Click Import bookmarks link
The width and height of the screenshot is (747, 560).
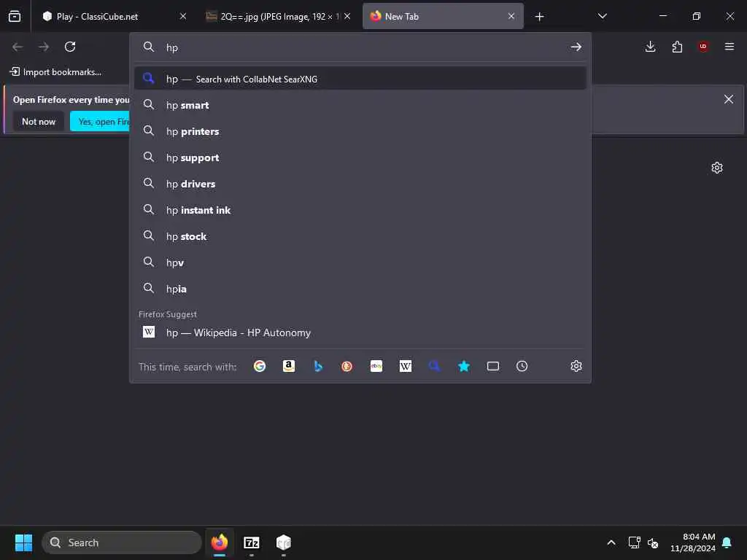tap(55, 72)
